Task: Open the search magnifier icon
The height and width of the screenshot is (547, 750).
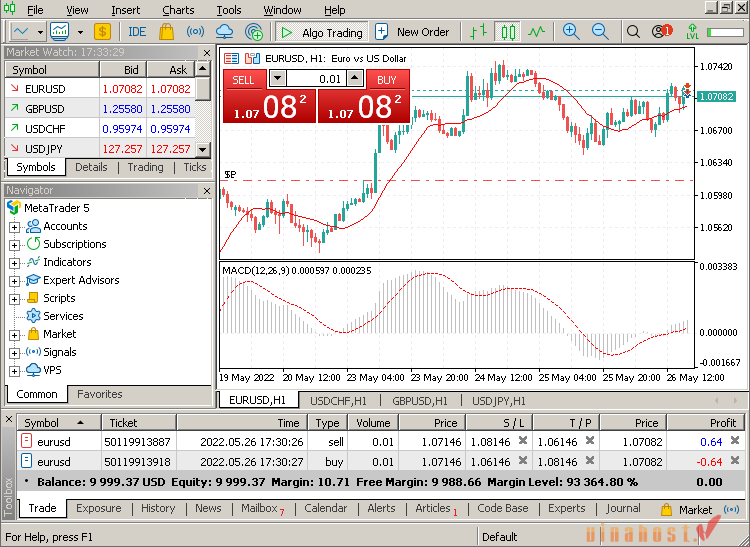Action: pos(633,32)
